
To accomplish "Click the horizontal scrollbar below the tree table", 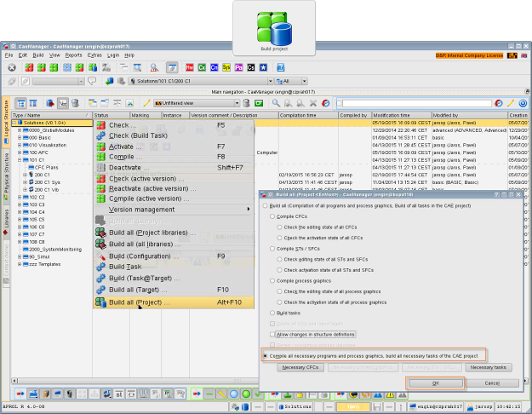I will pos(135,381).
